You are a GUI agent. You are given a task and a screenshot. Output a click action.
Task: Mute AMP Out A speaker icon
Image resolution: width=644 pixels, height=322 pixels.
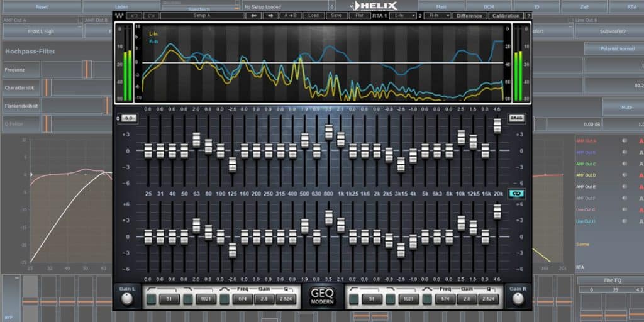click(625, 141)
